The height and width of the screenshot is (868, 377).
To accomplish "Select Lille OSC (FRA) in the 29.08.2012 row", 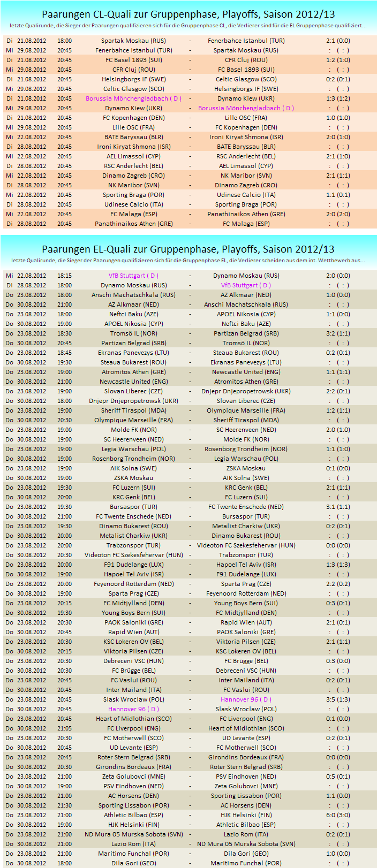I will (x=133, y=127).
